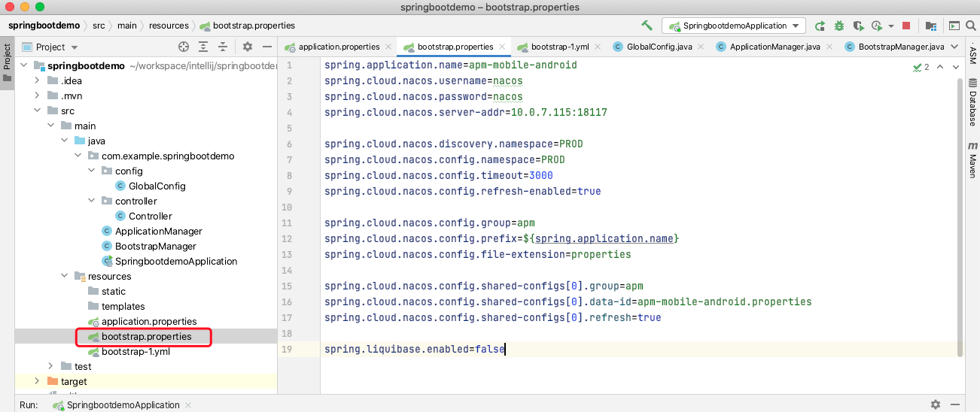Collapse the src folder
This screenshot has width=980, height=412.
point(37,111)
